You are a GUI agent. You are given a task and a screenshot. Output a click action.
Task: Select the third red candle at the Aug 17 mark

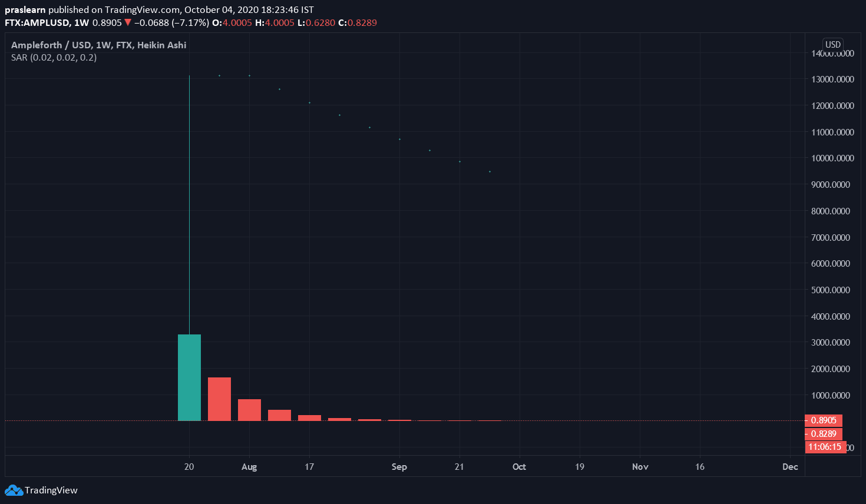309,417
